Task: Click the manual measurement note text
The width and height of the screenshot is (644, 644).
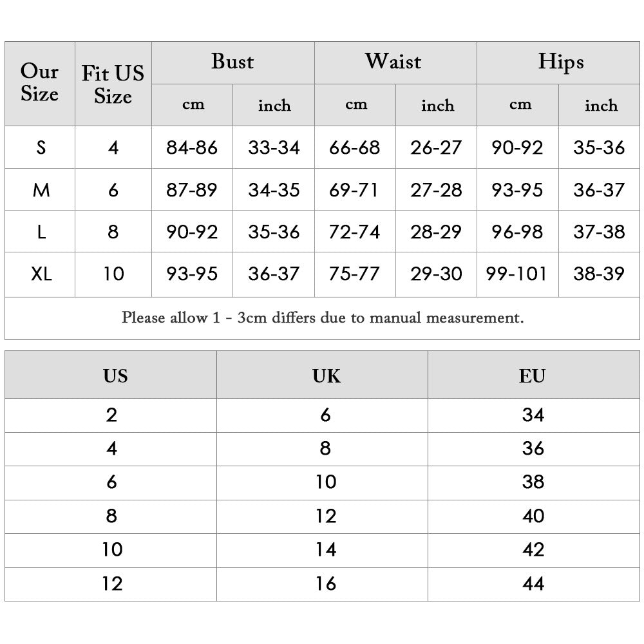Action: coord(323,317)
